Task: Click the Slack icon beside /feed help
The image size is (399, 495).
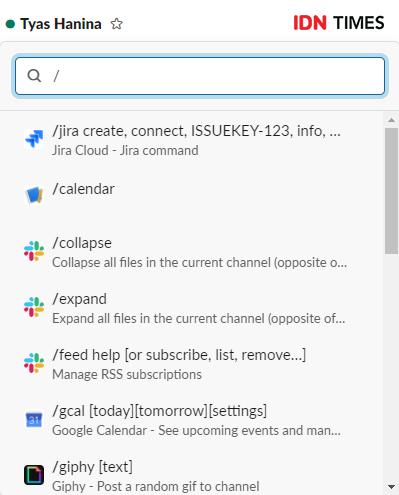Action: point(34,363)
